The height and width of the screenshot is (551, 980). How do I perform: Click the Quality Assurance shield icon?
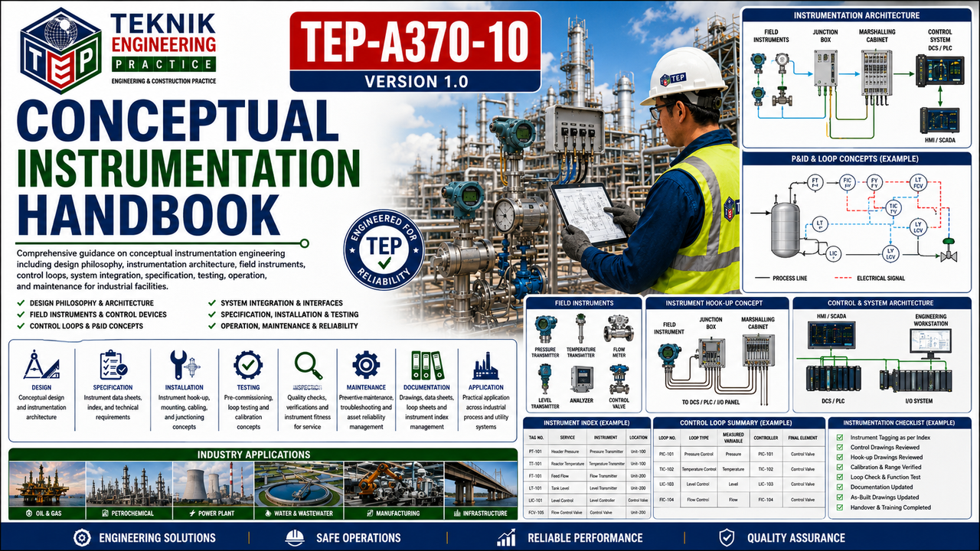[x=727, y=537]
